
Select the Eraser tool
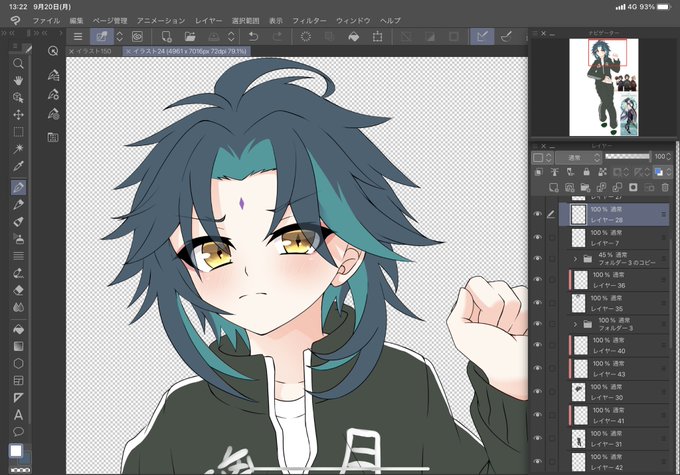(x=18, y=290)
